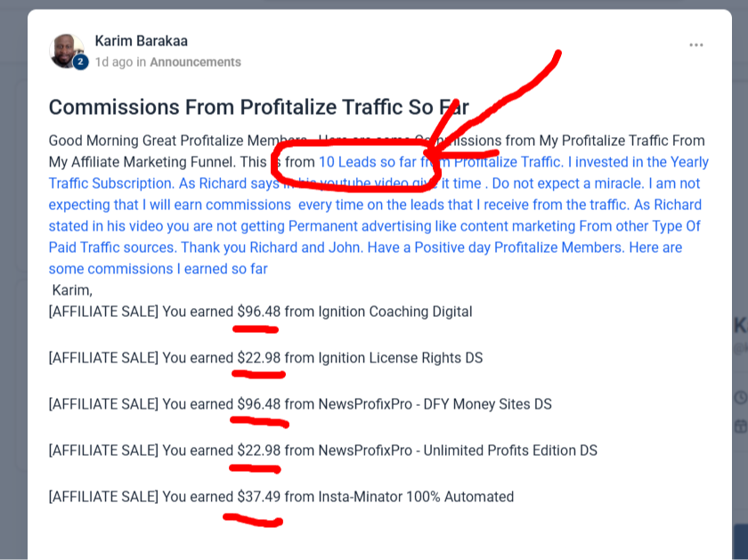The width and height of the screenshot is (748, 560).
Task: Click the level 2 badge on avatar
Action: coord(81,61)
